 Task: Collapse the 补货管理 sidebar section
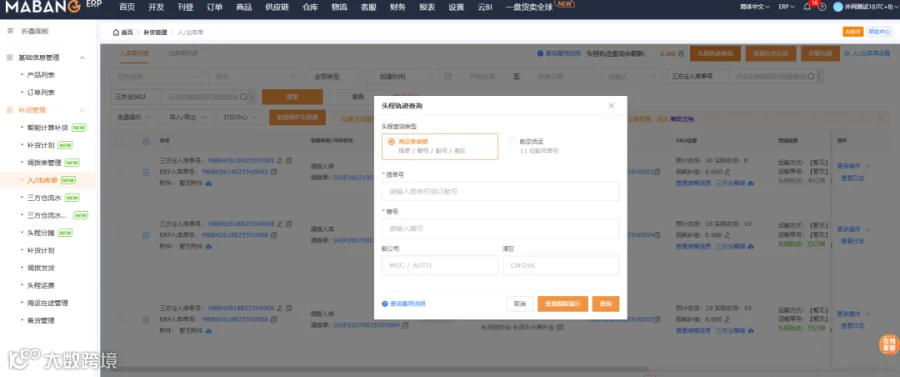[x=82, y=110]
